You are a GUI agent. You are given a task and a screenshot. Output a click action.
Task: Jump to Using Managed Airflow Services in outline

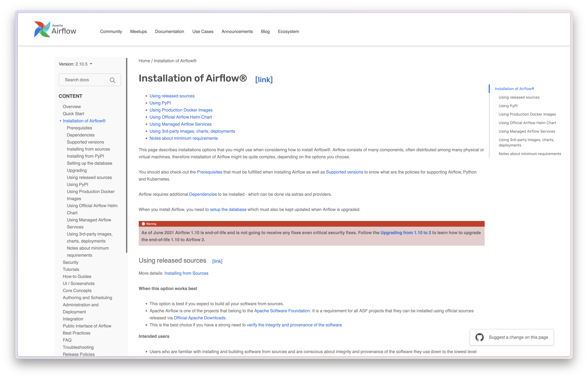[x=527, y=131]
